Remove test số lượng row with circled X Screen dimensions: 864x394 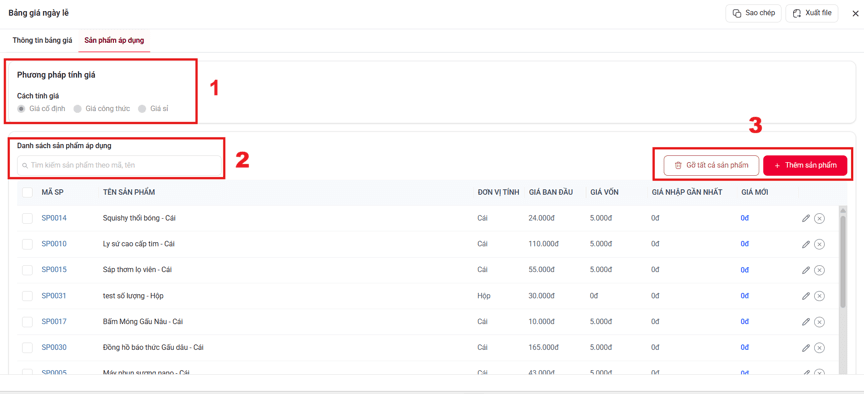pos(819,296)
